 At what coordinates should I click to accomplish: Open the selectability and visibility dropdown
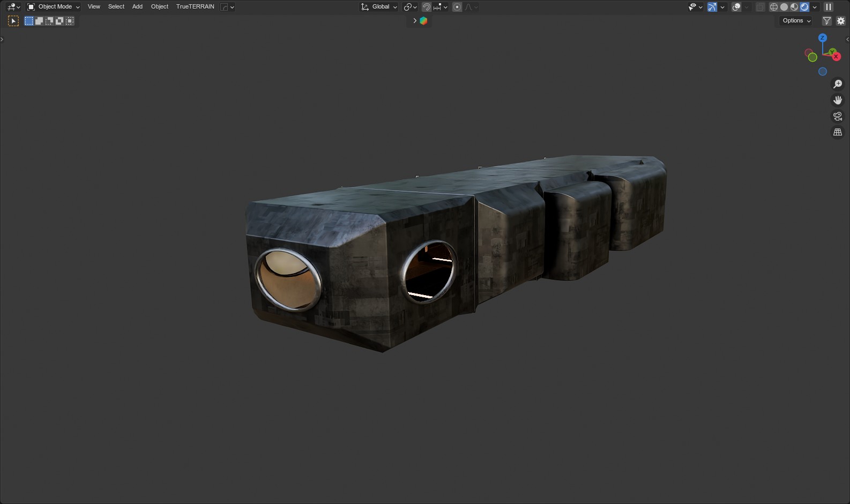pyautogui.click(x=696, y=7)
